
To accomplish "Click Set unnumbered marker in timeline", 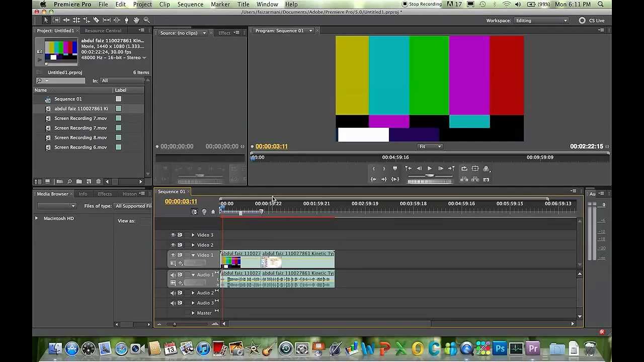I will pos(213,212).
